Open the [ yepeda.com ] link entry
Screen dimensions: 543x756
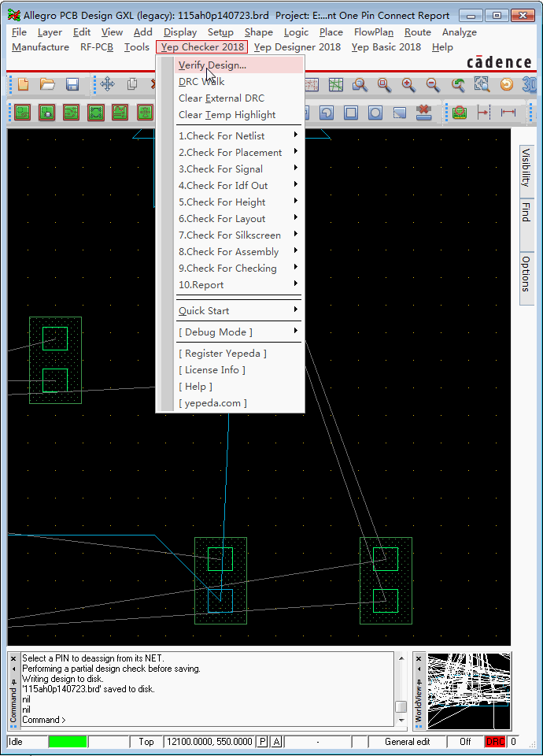[238, 403]
